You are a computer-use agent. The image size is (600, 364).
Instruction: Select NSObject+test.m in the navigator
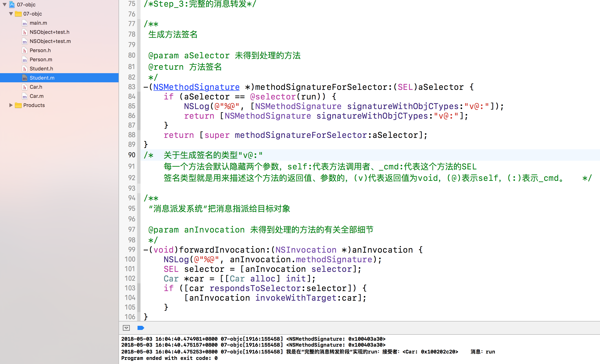pos(50,41)
